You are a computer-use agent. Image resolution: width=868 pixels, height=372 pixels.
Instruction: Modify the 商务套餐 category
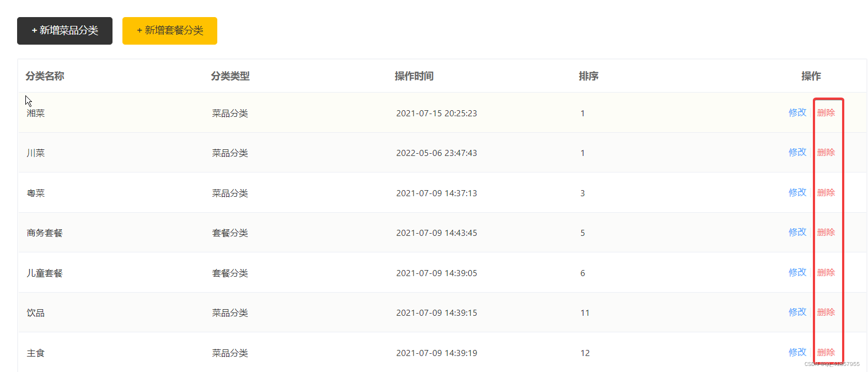pyautogui.click(x=797, y=232)
